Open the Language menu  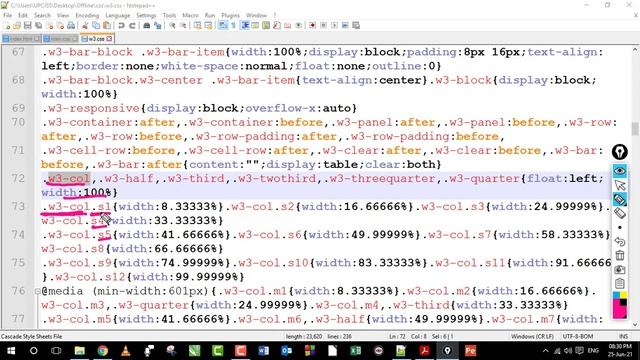click(x=118, y=15)
